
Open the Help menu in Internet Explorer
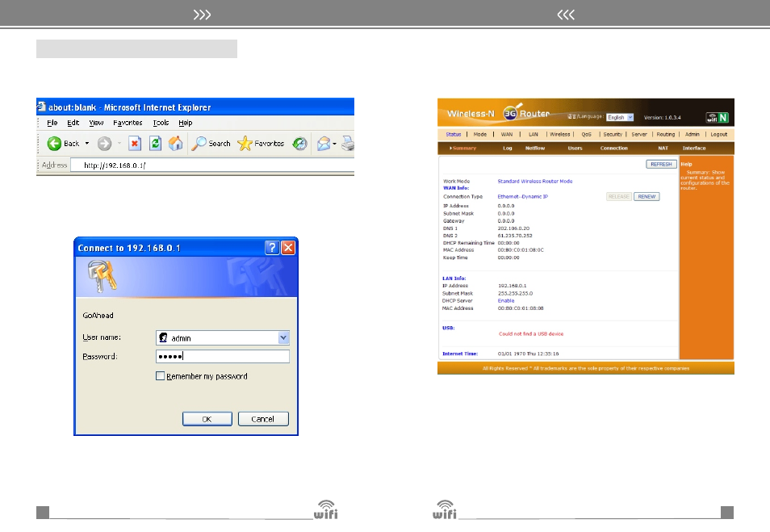click(x=185, y=123)
